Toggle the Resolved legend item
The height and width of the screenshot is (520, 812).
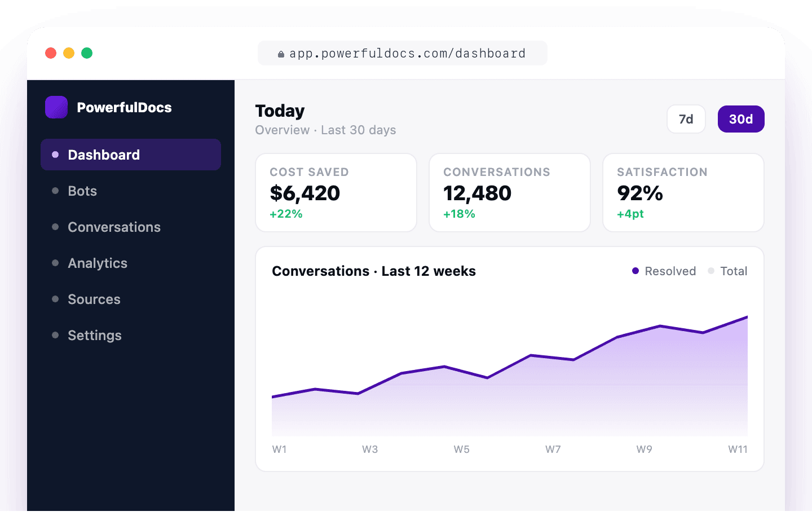click(x=664, y=271)
